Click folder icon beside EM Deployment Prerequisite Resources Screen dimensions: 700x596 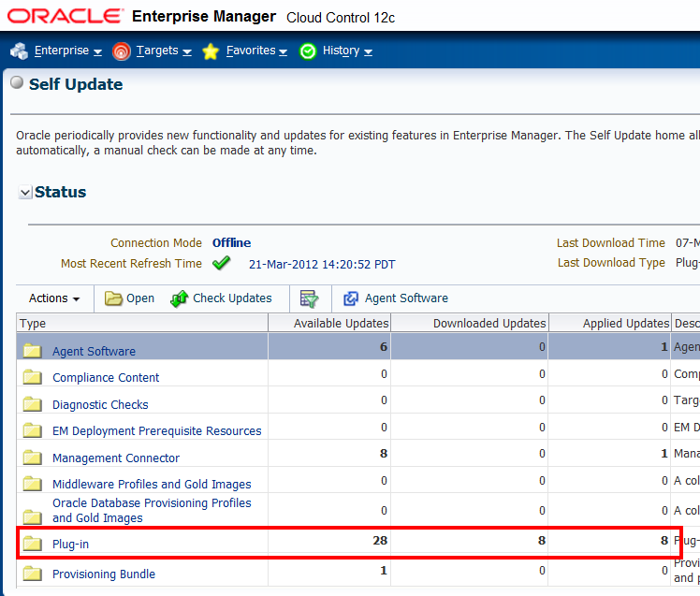tap(32, 430)
